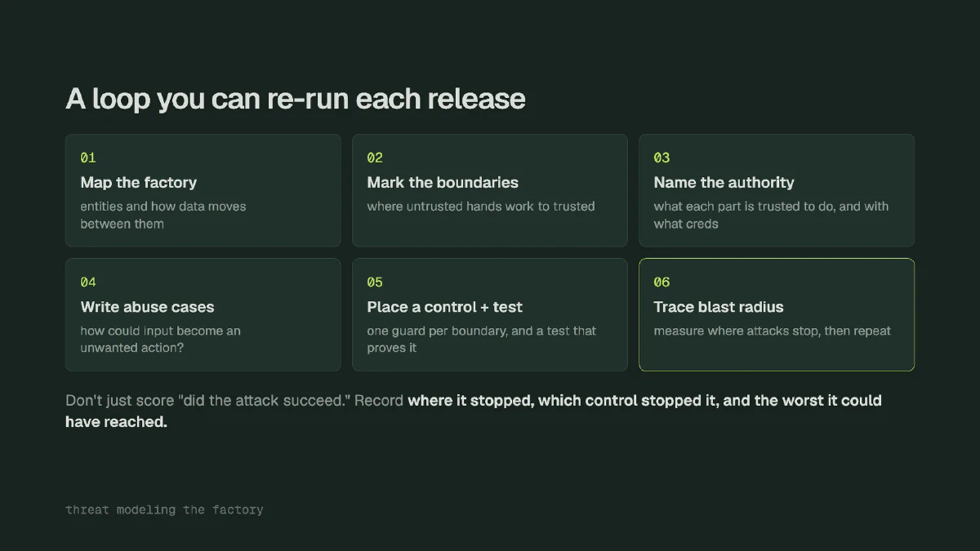Select the 'Map the factory' card

(203, 190)
